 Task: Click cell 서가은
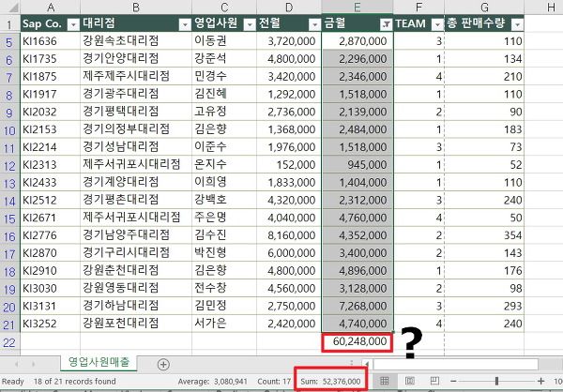click(x=224, y=324)
